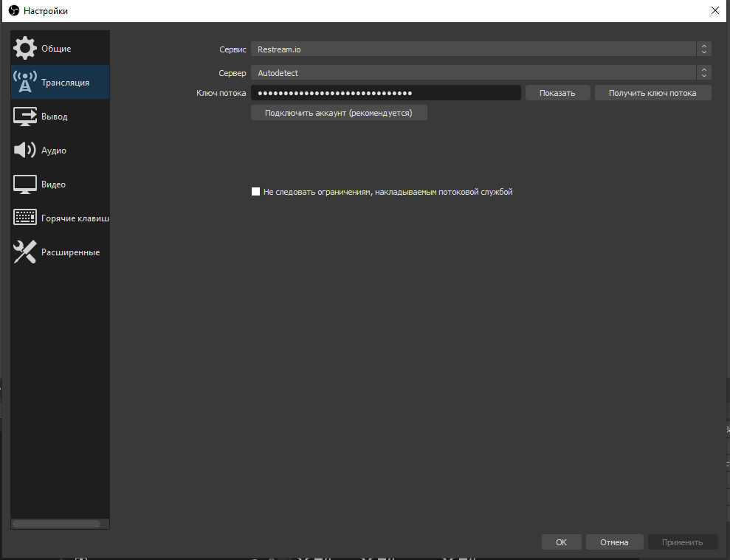
Task: Click the monitor icon for Видео
Action: [x=24, y=184]
